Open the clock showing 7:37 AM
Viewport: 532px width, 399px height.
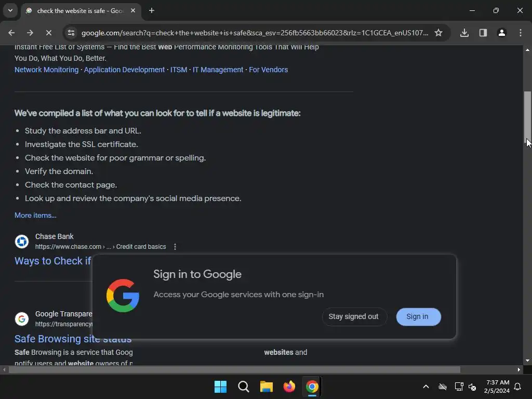(497, 387)
